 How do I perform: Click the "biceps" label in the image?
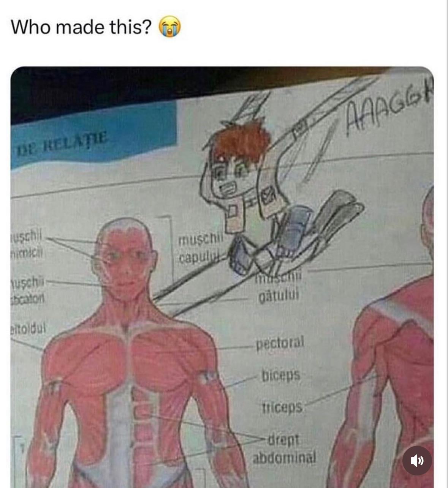pos(281,375)
